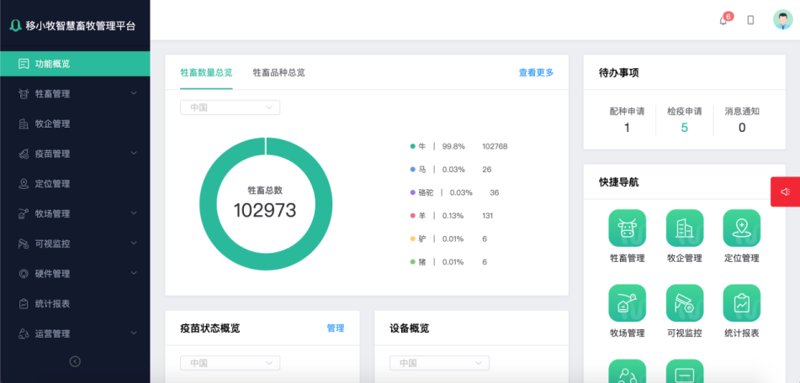800x383 pixels.
Task: Open 可视监控 shortcut camera icon
Action: coord(685,303)
